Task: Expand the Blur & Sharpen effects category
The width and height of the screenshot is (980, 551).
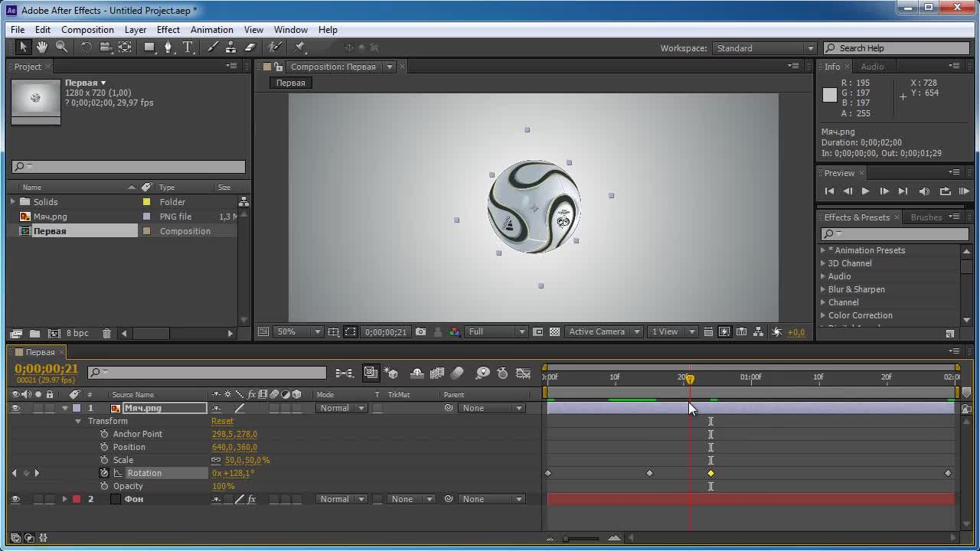Action: click(x=823, y=289)
